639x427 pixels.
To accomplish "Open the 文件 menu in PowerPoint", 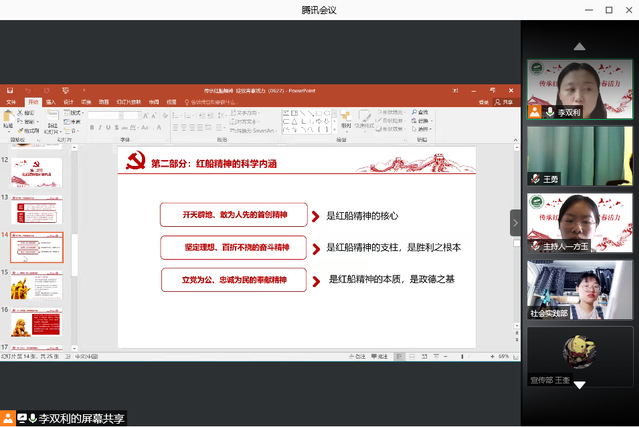I will point(11,102).
